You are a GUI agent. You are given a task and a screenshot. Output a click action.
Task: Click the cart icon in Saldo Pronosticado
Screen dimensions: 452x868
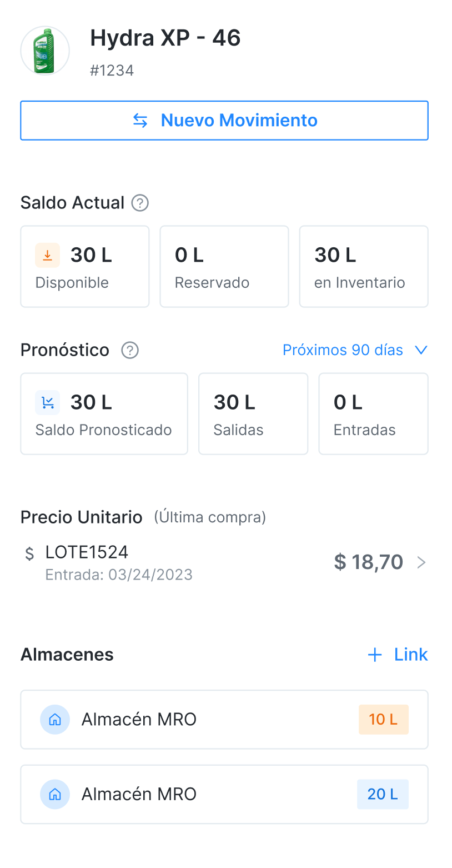coord(48,402)
